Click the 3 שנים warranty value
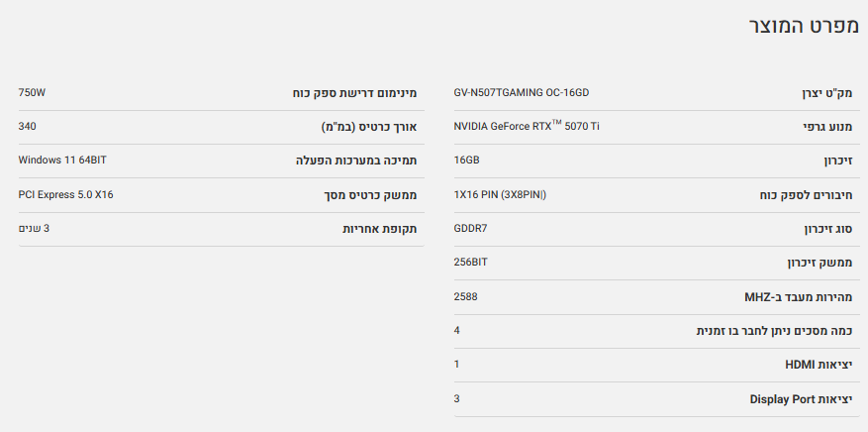The width and height of the screenshot is (868, 432). coord(34,228)
